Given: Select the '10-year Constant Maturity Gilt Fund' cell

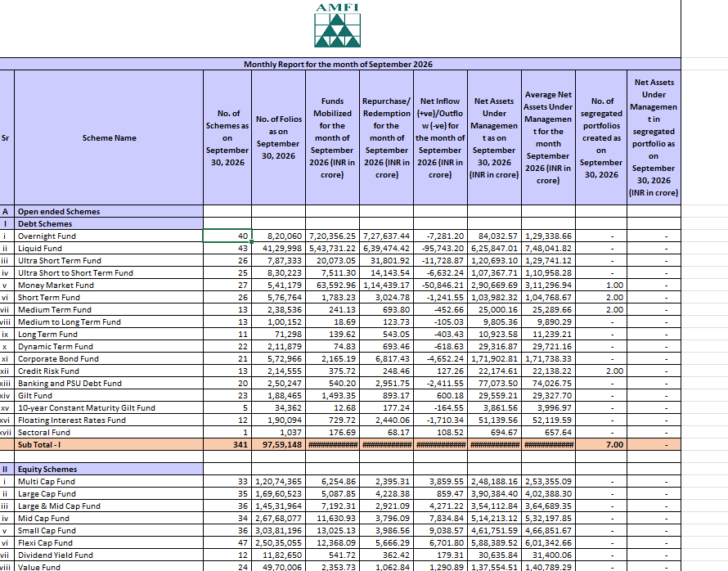Looking at the screenshot, I should click(109, 408).
